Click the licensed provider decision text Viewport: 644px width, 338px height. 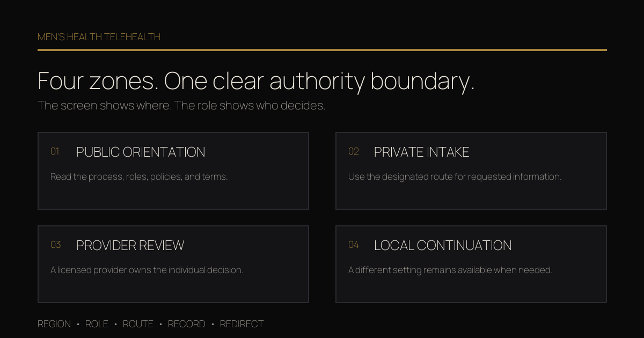(147, 270)
